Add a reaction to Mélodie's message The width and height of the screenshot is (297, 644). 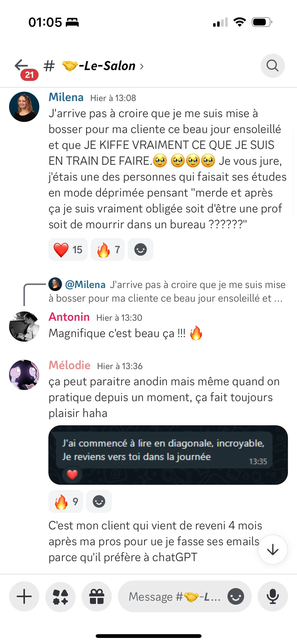tap(99, 501)
